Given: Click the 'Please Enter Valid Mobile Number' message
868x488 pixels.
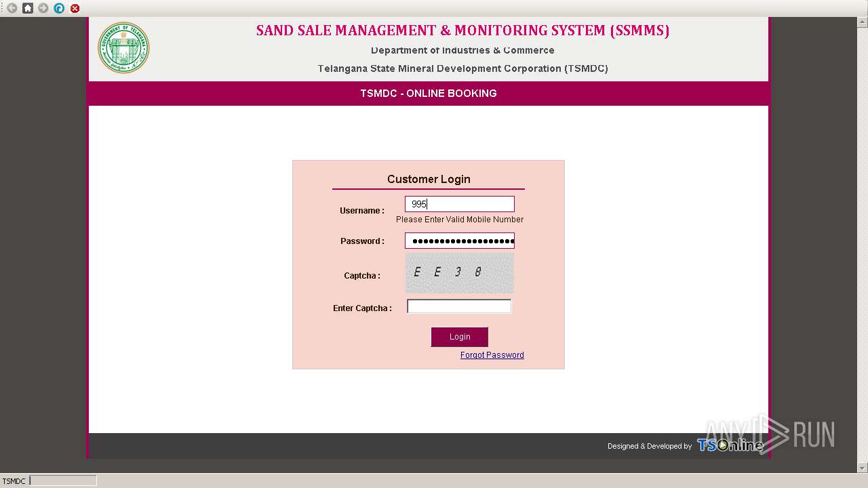Looking at the screenshot, I should tap(460, 220).
